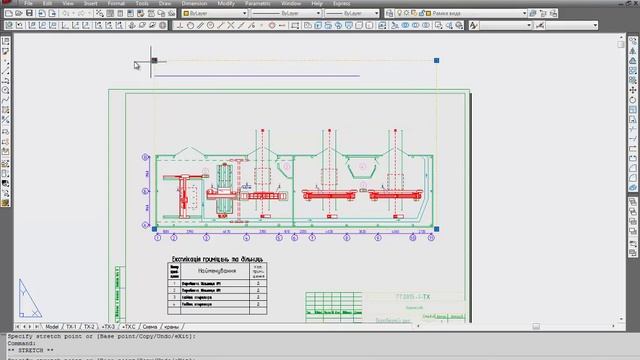
Task: Click the Dimension Style icon beside last dropdown
Action: (540, 25)
